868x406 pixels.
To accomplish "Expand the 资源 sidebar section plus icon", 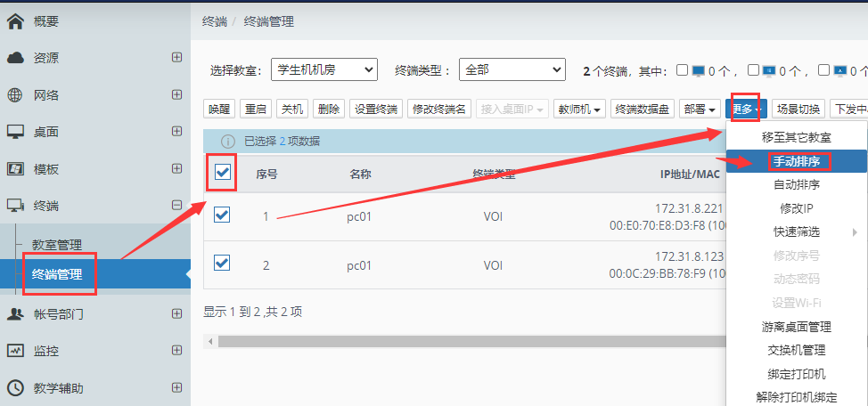I will [176, 58].
